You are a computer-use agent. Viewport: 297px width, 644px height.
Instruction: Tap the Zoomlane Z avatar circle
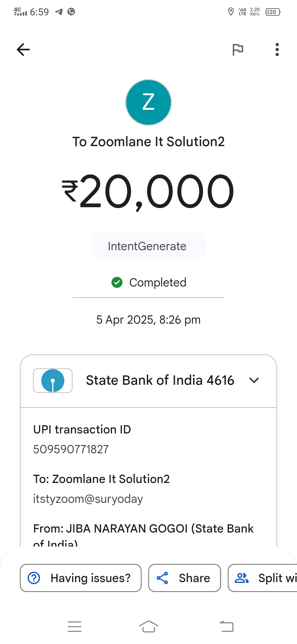[148, 102]
